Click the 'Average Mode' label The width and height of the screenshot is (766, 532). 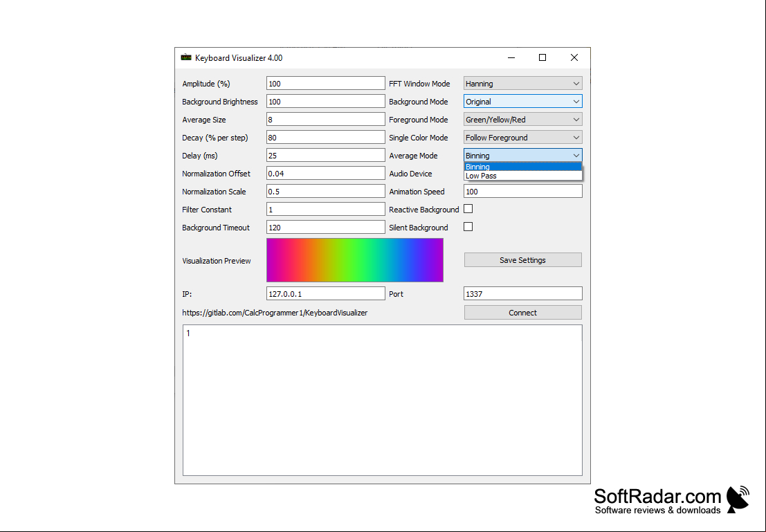pos(413,156)
